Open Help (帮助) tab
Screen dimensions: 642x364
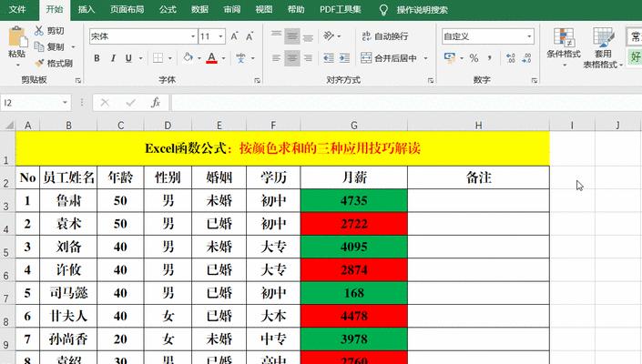(296, 9)
